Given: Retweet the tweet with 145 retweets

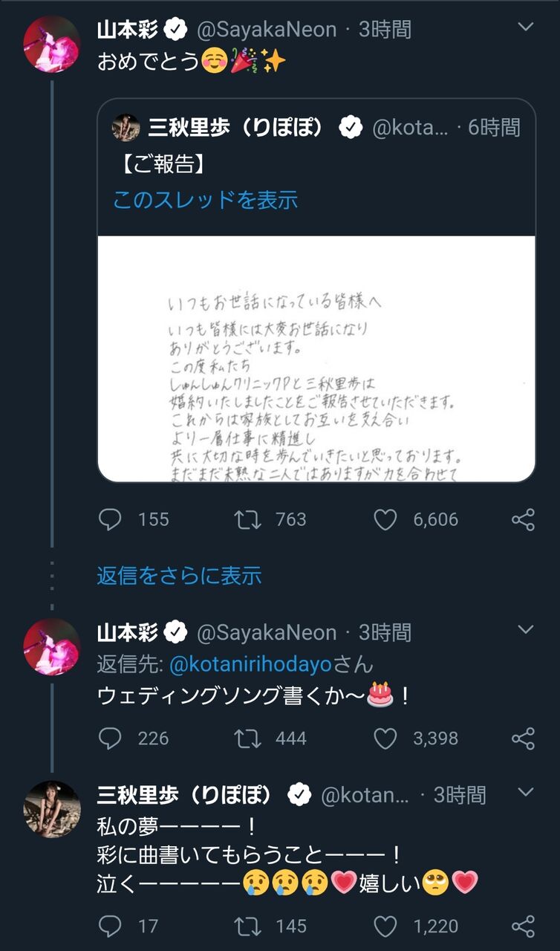Looking at the screenshot, I should pos(247,926).
